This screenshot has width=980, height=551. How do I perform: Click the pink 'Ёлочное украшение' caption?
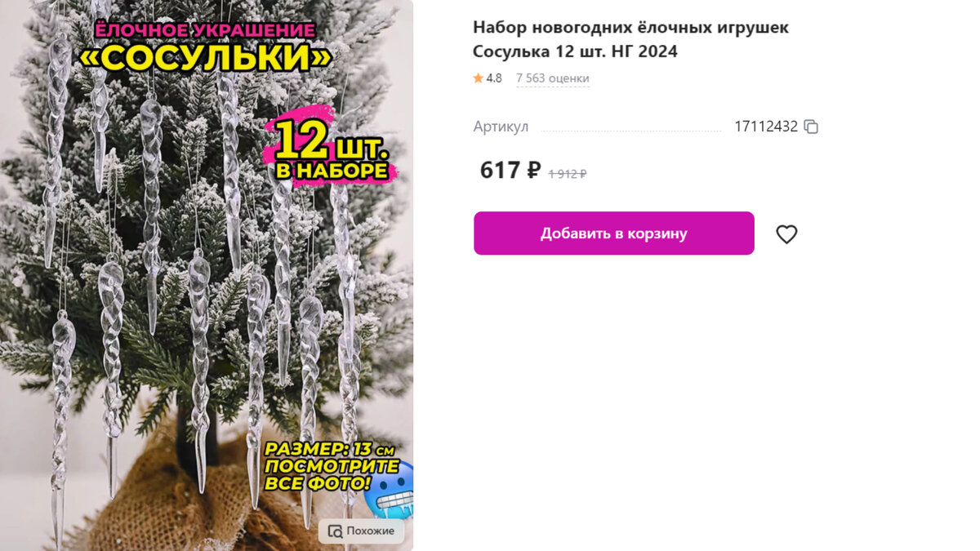pos(206,30)
